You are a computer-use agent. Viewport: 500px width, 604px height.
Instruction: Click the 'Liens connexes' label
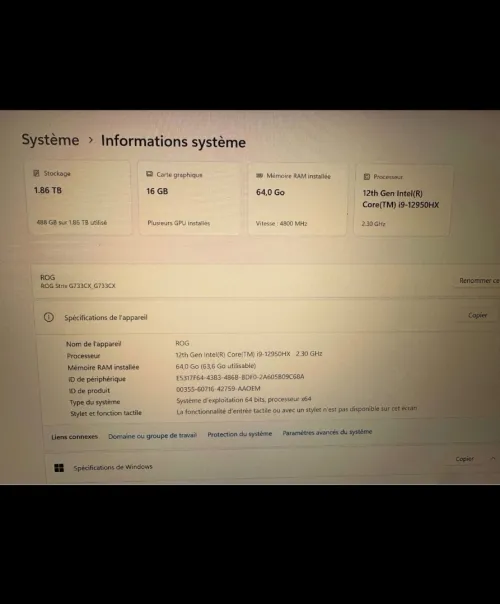point(74,436)
